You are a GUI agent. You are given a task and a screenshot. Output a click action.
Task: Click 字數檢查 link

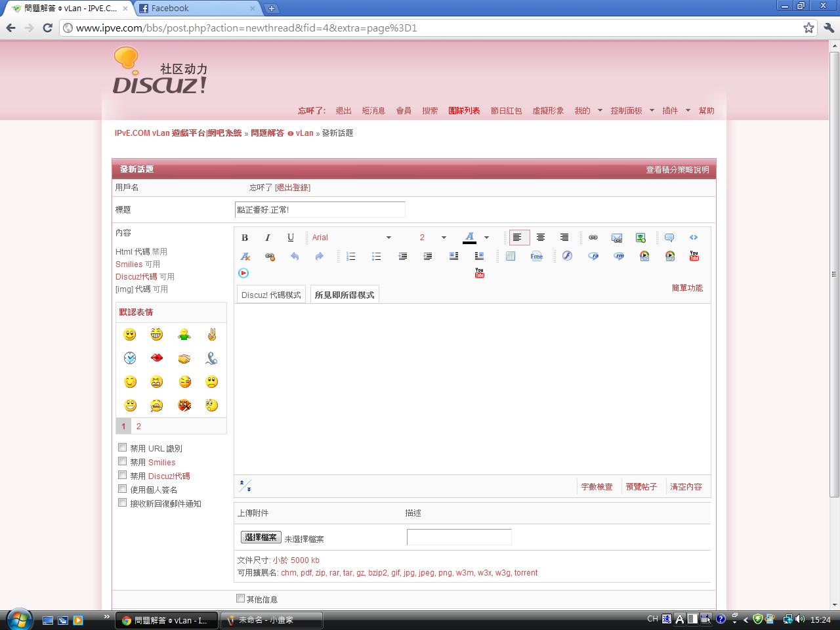click(597, 486)
